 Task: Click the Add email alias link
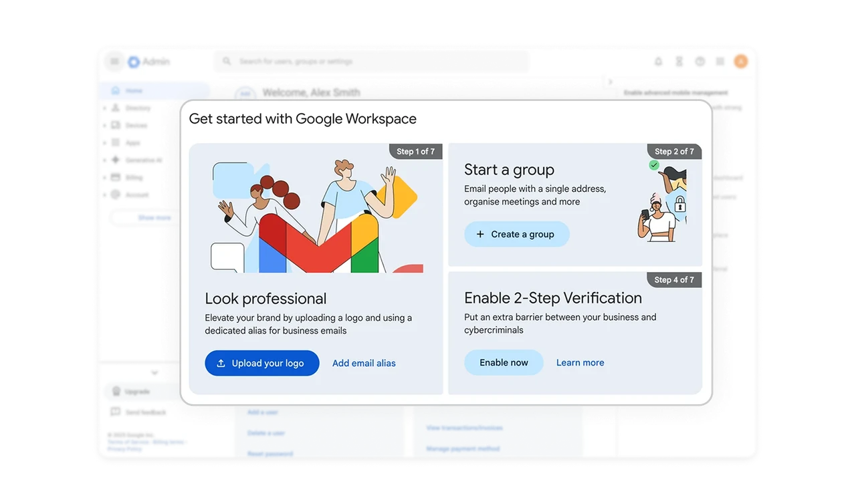coord(364,363)
